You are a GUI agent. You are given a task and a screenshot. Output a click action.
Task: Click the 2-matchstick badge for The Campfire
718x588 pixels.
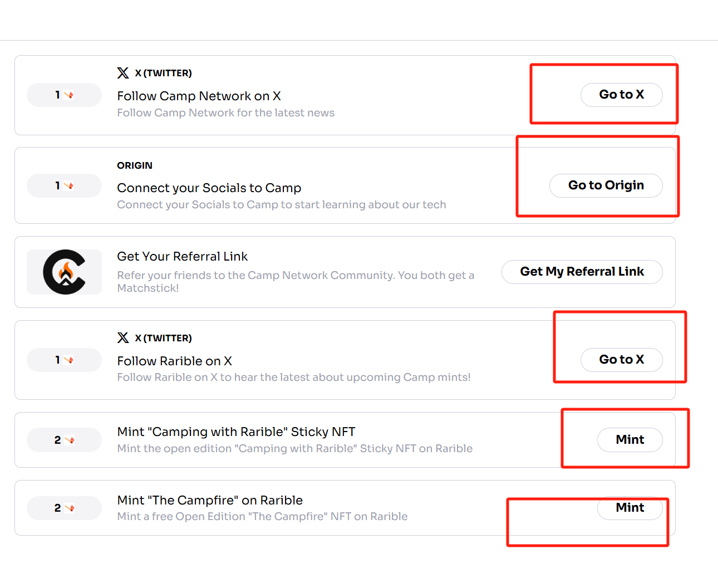pos(65,508)
